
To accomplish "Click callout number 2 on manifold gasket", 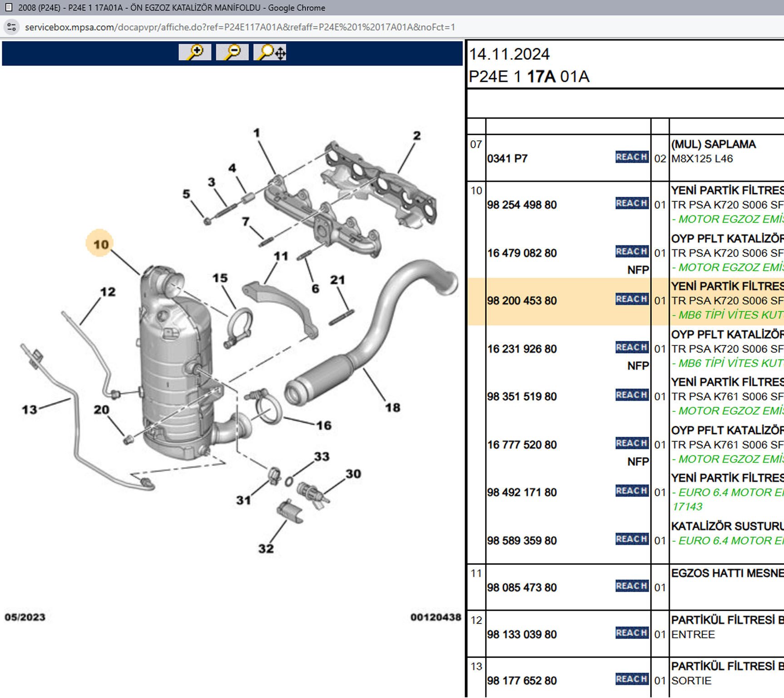I will tap(417, 135).
